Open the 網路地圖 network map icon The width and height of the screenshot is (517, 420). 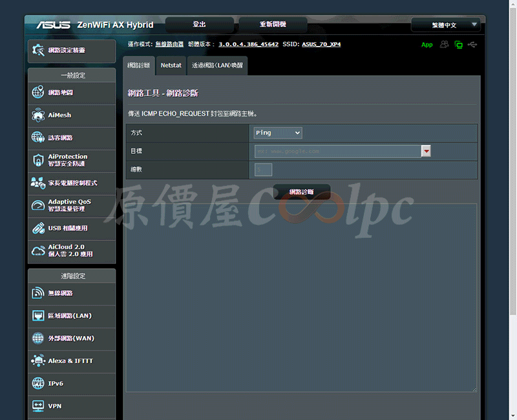pyautogui.click(x=38, y=92)
